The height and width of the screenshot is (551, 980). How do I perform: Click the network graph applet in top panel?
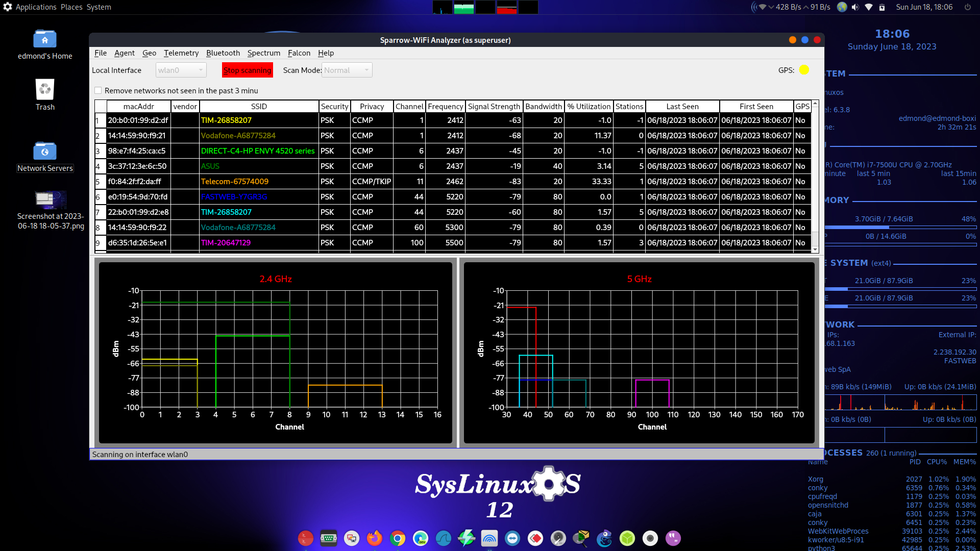pos(485,7)
